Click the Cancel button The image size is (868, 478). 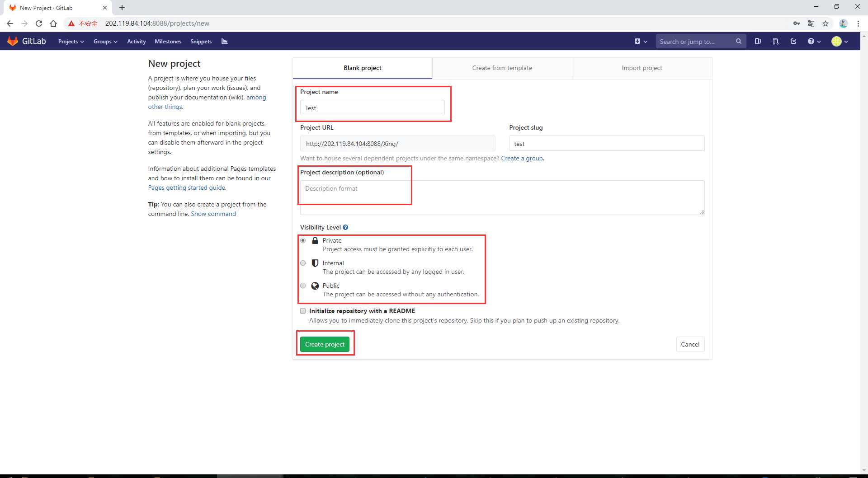pyautogui.click(x=690, y=345)
